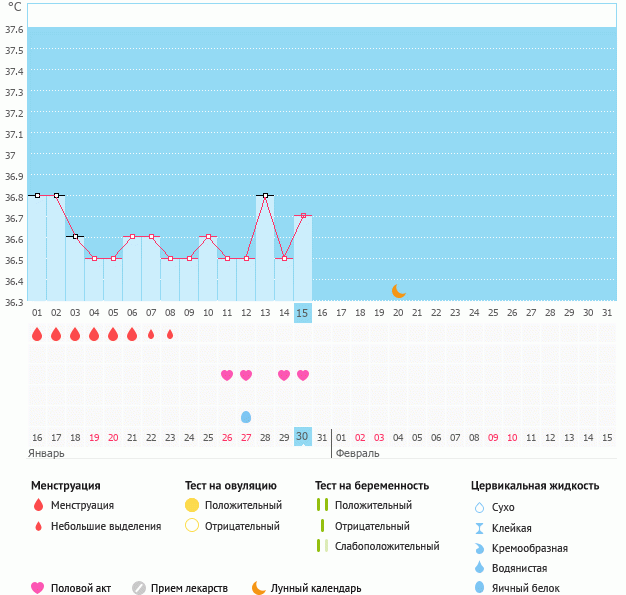
Task: Click the temperature point on day 03
Action: (75, 237)
